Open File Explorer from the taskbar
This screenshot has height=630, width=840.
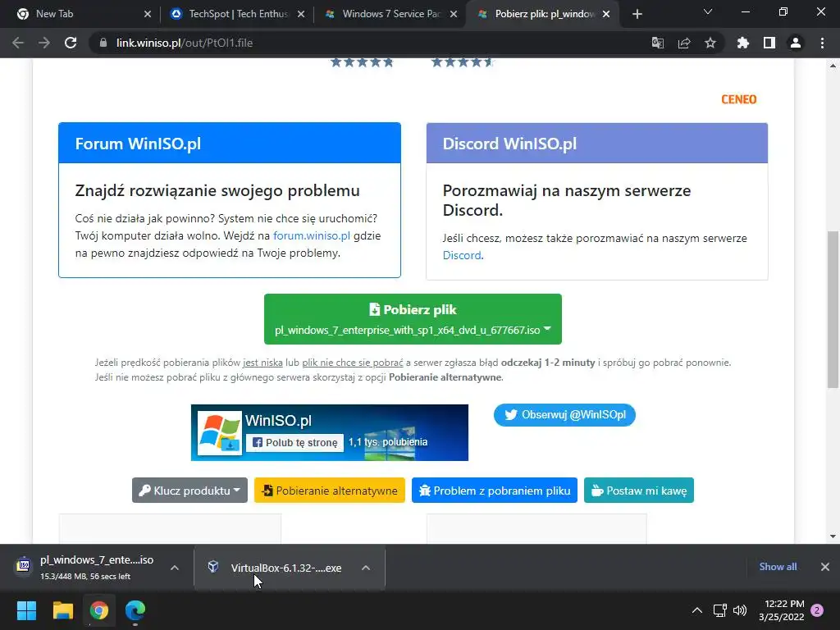click(62, 610)
